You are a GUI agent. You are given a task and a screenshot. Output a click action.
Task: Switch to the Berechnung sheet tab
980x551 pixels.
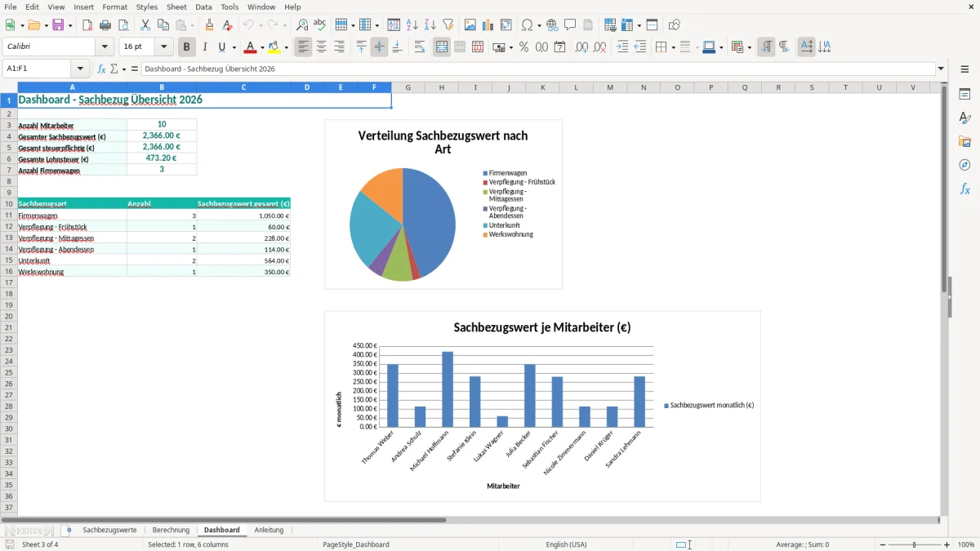coord(171,530)
